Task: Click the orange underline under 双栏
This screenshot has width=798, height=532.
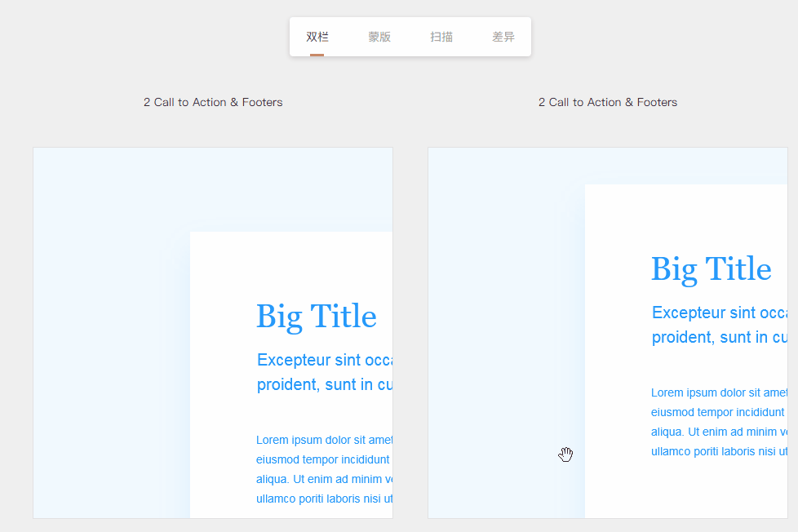Action: click(317, 55)
